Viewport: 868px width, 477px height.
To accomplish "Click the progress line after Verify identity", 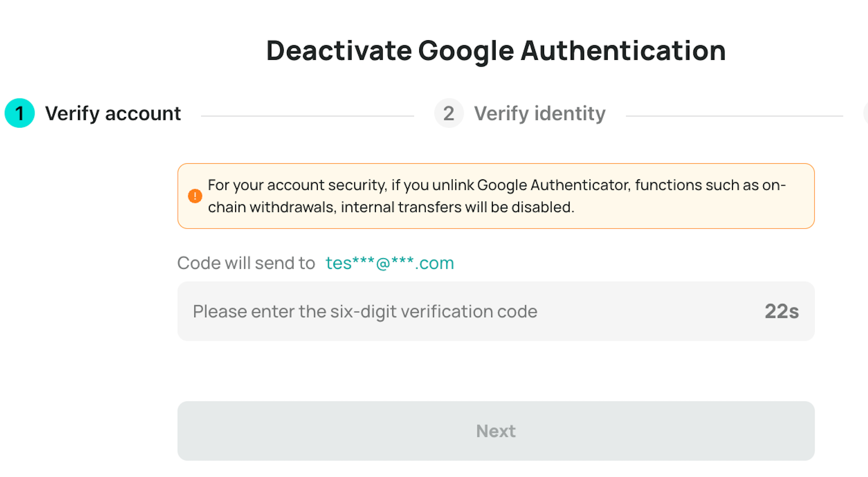I will pyautogui.click(x=735, y=116).
